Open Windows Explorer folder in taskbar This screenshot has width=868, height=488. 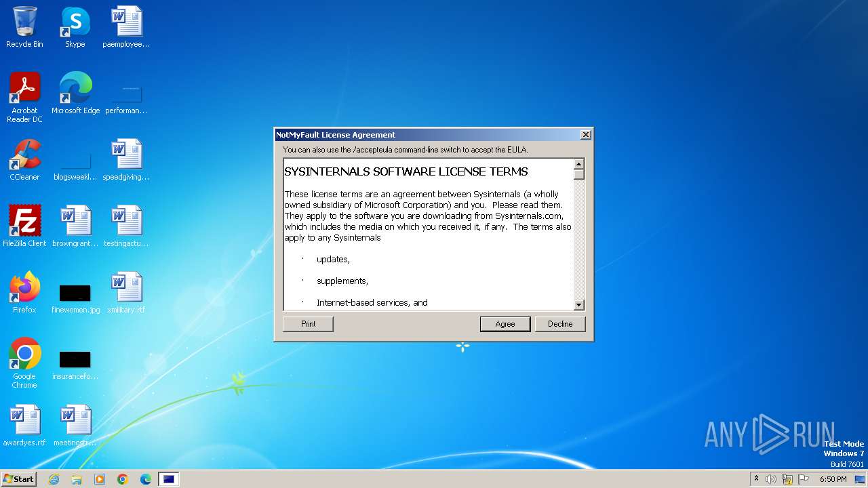(x=77, y=479)
